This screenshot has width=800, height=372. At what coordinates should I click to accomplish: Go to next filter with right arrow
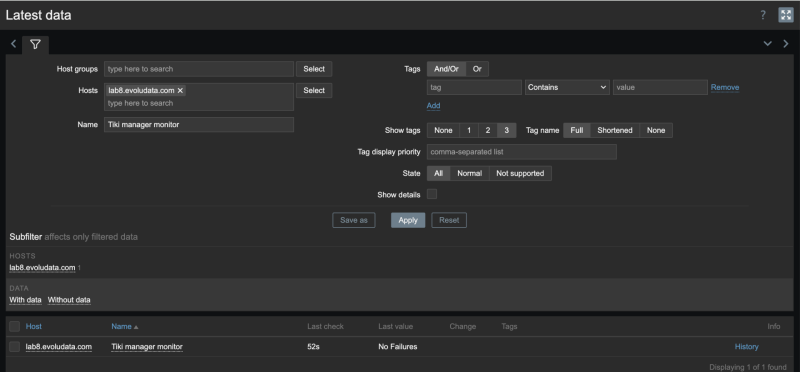click(x=786, y=44)
